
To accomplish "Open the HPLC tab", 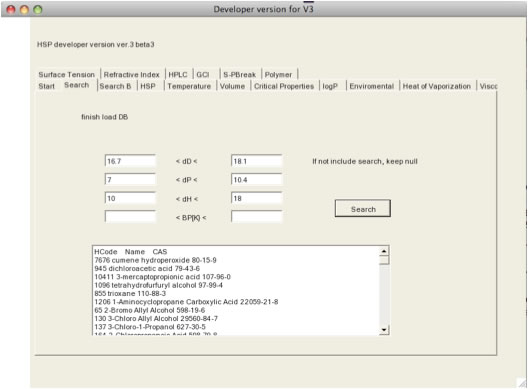I will pyautogui.click(x=178, y=74).
